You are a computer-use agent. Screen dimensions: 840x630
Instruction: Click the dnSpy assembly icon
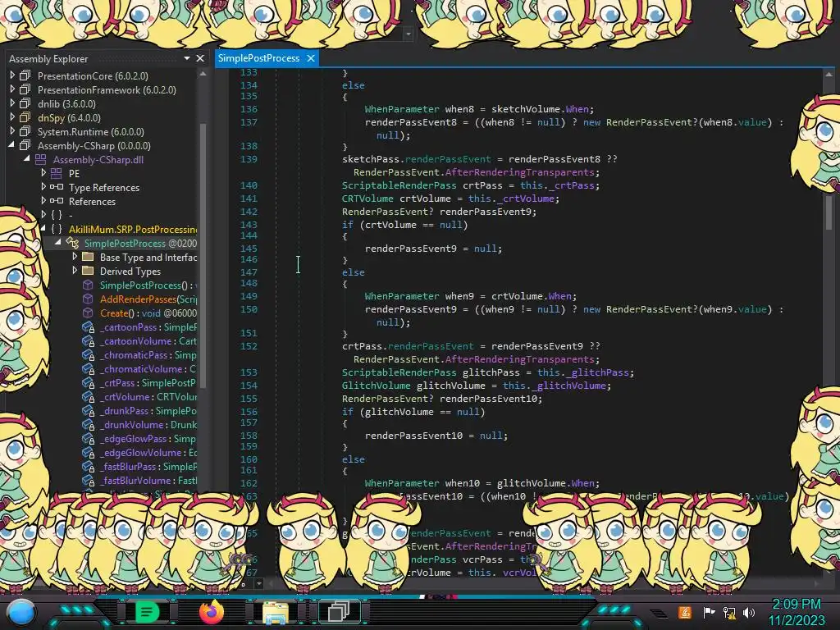[25, 117]
